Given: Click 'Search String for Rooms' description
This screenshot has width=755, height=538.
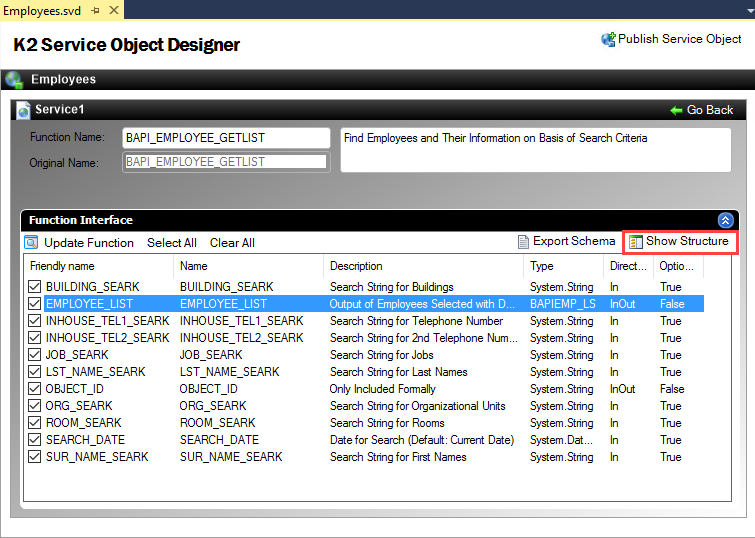Looking at the screenshot, I should pyautogui.click(x=387, y=423).
